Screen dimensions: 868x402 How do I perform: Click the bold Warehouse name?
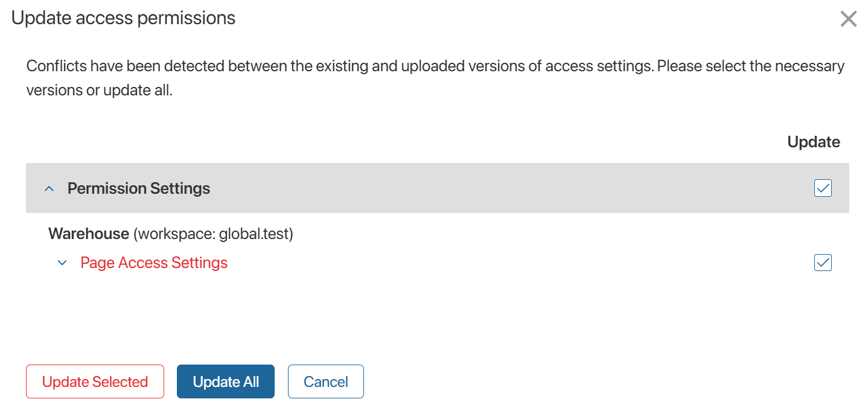click(x=89, y=234)
